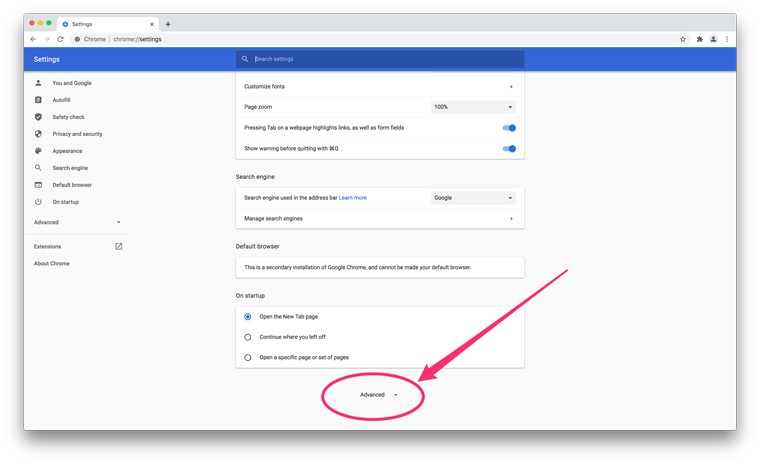Go to About Chrome in sidebar
The image size is (760, 464).
point(52,264)
